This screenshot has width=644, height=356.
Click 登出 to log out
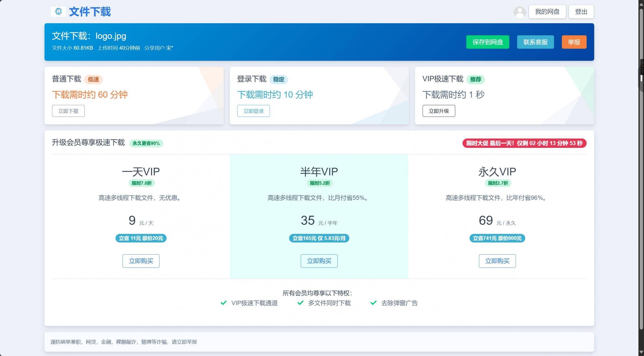point(581,12)
